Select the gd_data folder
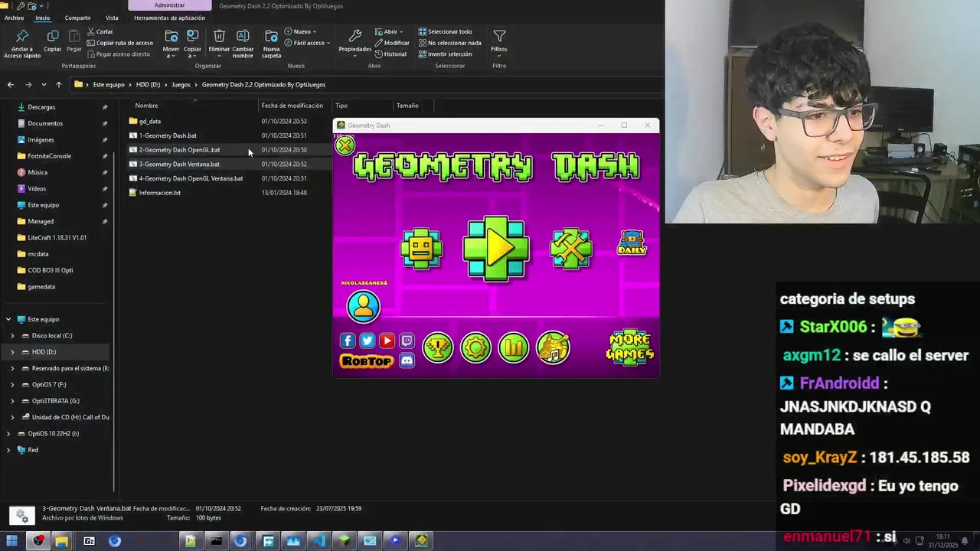980x551 pixels. pos(149,122)
